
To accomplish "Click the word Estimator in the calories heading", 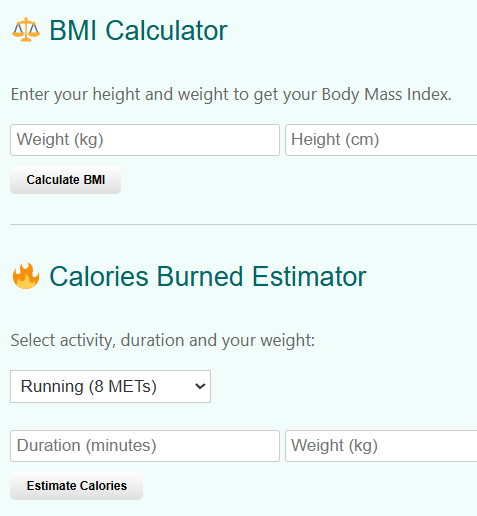I will [x=309, y=277].
